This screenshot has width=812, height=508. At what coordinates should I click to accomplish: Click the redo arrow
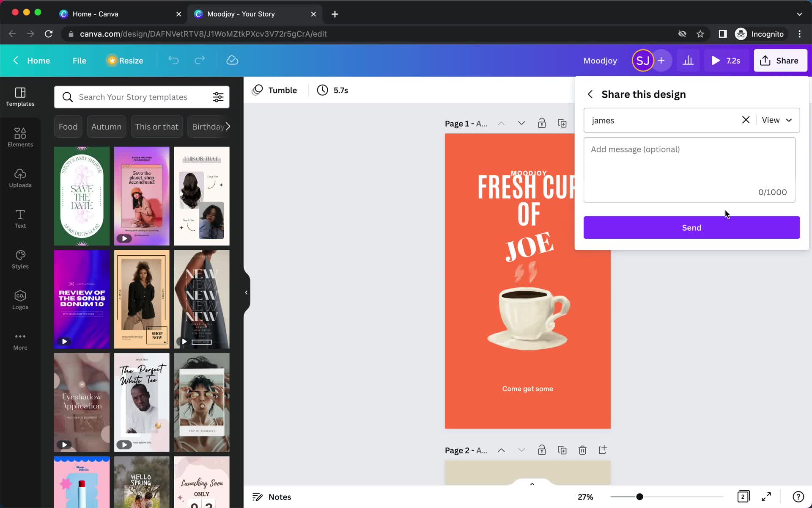coord(200,61)
